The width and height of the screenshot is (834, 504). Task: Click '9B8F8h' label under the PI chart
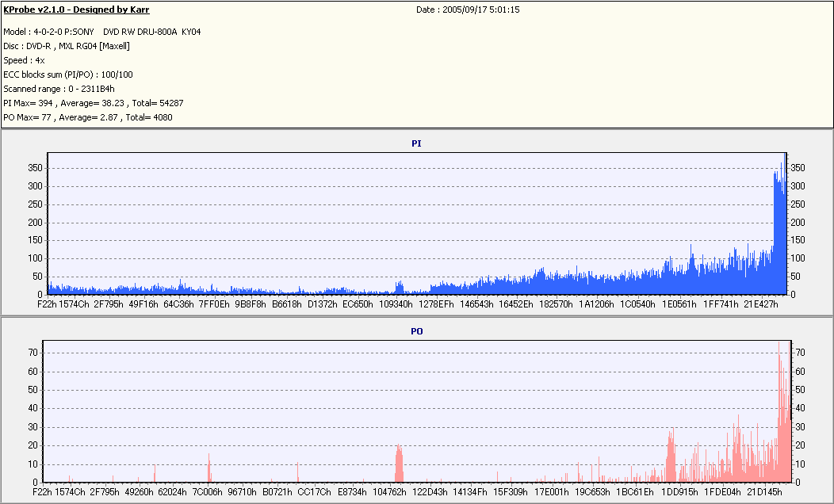(x=251, y=304)
